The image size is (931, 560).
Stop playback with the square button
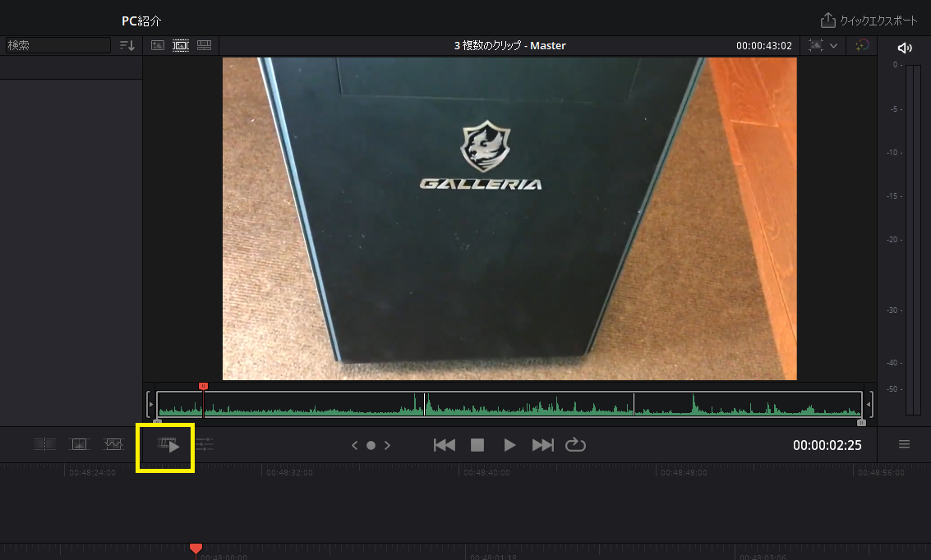pyautogui.click(x=477, y=445)
